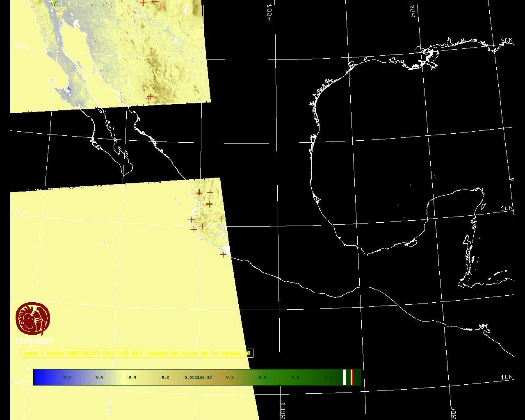The height and width of the screenshot is (420, 525).
Task: Click the 0.4 value on the green color scale
Action: click(x=262, y=377)
